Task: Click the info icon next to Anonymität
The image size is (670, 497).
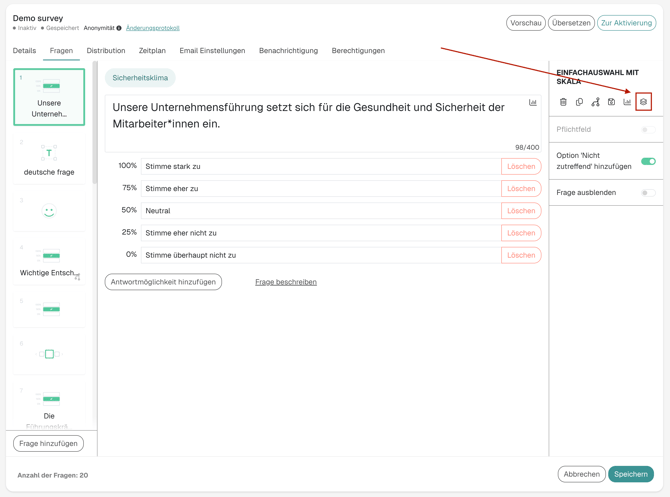Action: (119, 29)
